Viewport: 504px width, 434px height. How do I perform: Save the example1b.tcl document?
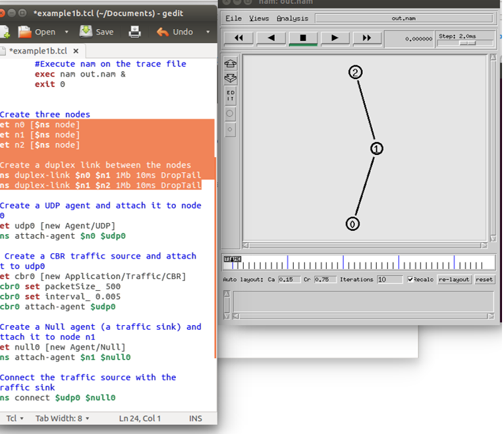coord(96,32)
